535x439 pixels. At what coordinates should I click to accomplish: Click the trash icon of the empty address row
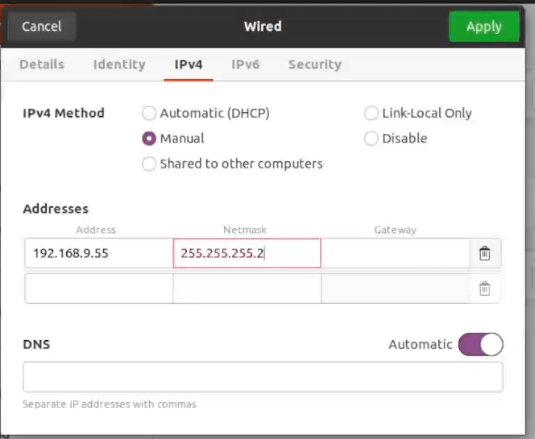click(x=485, y=289)
